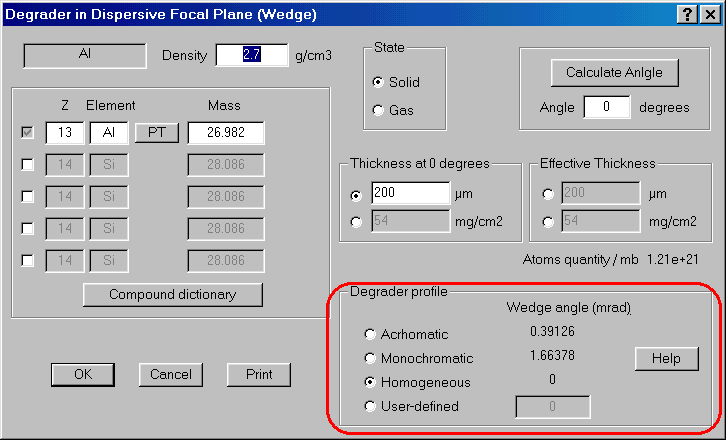
Task: Click the title bar question mark help icon
Action: tap(688, 14)
